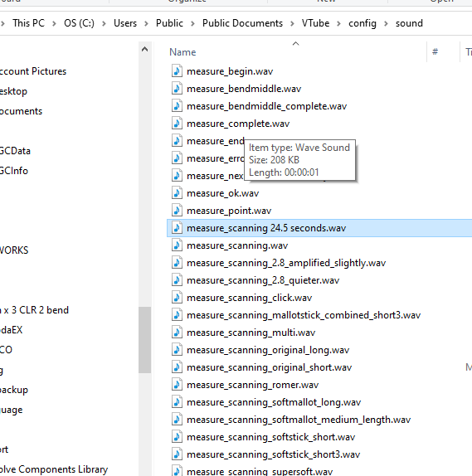The width and height of the screenshot is (472, 476).
Task: Select file measure_complete.wav
Action: [x=238, y=124]
